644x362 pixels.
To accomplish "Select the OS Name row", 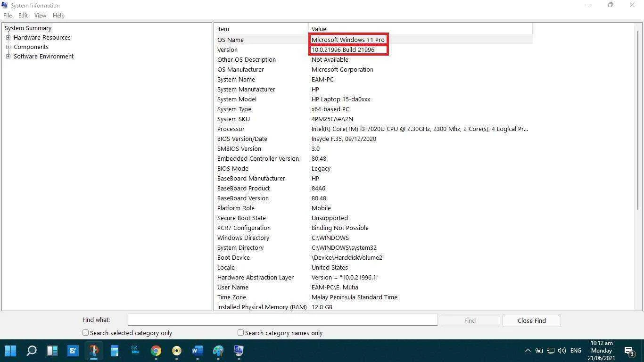I will [373, 40].
